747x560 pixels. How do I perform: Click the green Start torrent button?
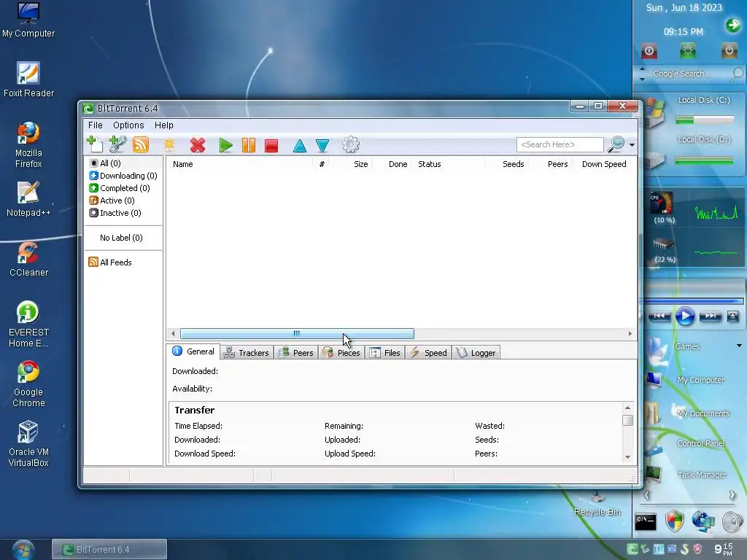click(225, 145)
